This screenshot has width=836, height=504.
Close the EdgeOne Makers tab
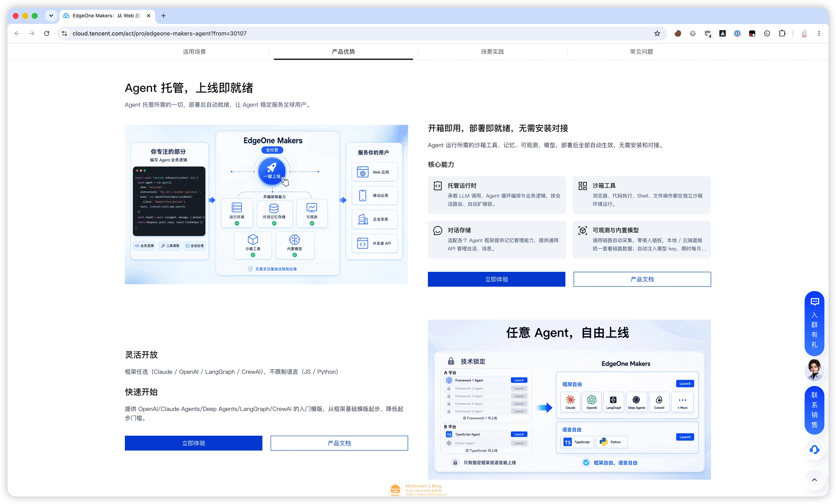click(x=149, y=16)
